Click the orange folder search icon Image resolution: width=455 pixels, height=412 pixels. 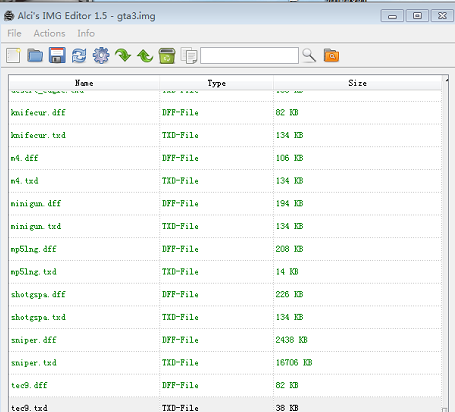(331, 55)
